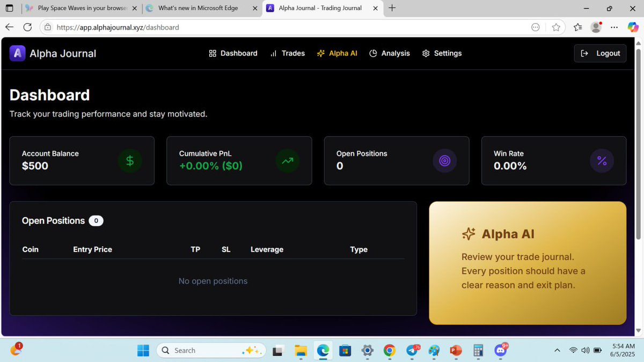Open Discord from the taskbar
The height and width of the screenshot is (362, 644).
coord(501,351)
